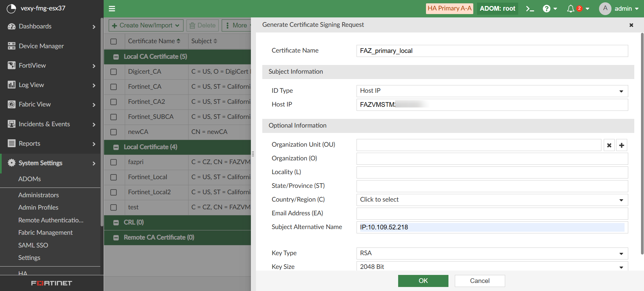The height and width of the screenshot is (291, 644).
Task: Click the Incidents & Events icon
Action: 12,124
